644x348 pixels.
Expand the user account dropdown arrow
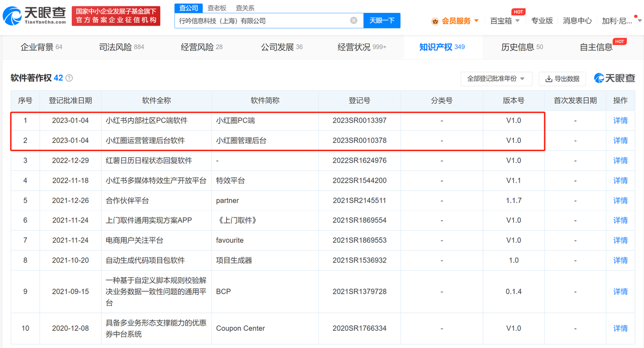[x=639, y=20]
